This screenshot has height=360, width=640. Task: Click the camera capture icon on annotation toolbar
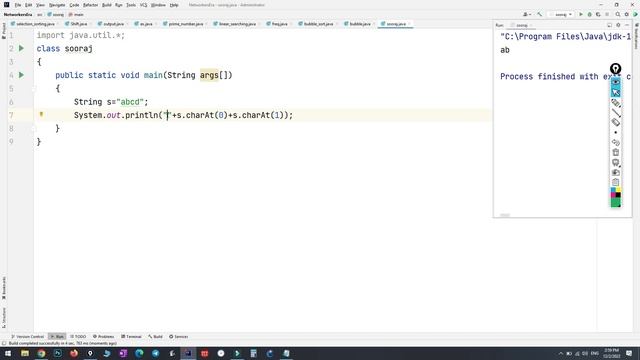pyautogui.click(x=616, y=172)
